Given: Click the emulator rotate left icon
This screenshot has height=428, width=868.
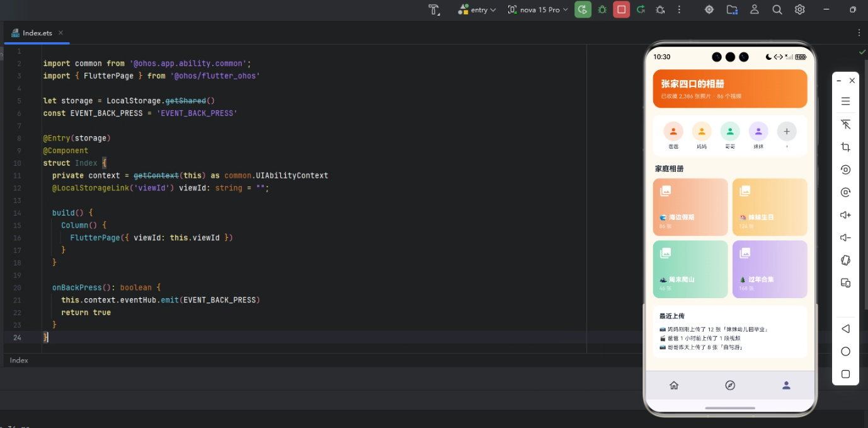Looking at the screenshot, I should coord(846,170).
